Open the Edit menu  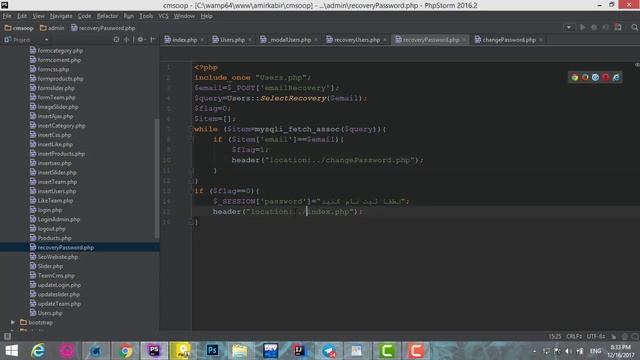[22, 16]
